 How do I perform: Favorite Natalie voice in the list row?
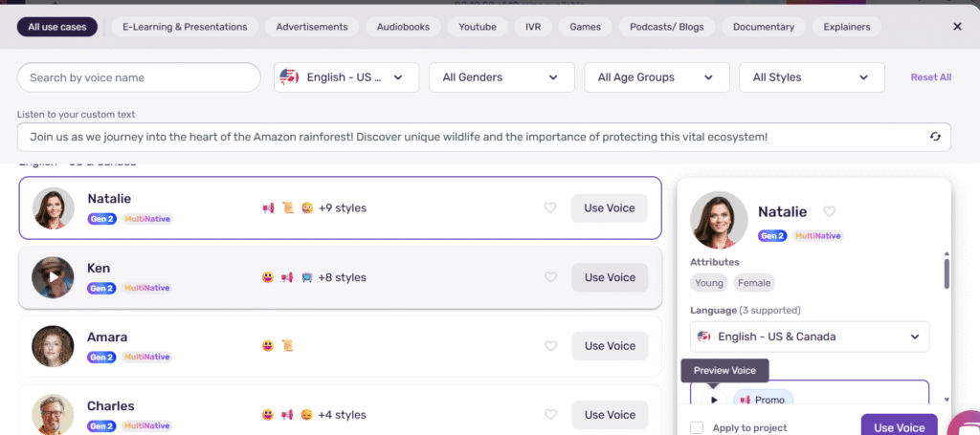tap(550, 207)
